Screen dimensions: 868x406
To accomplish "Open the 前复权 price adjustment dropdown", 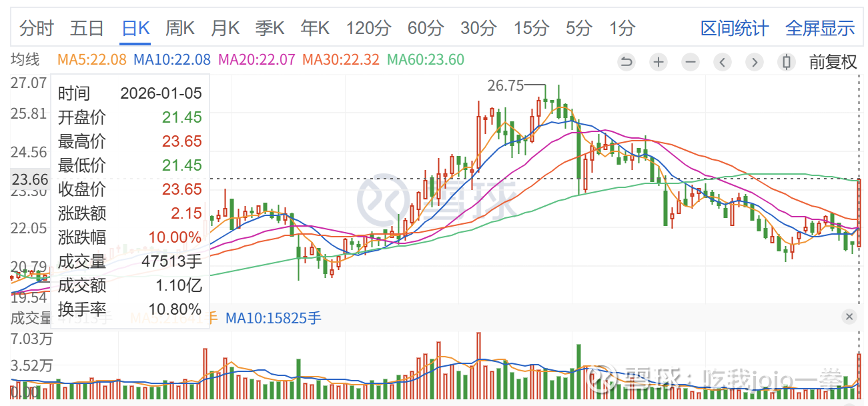I will pos(833,63).
